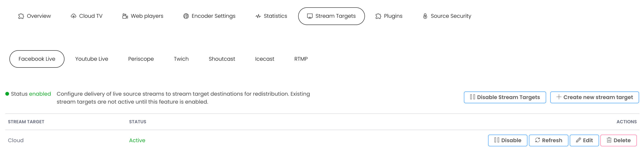Select the Facebook Live target tab

pyautogui.click(x=37, y=59)
